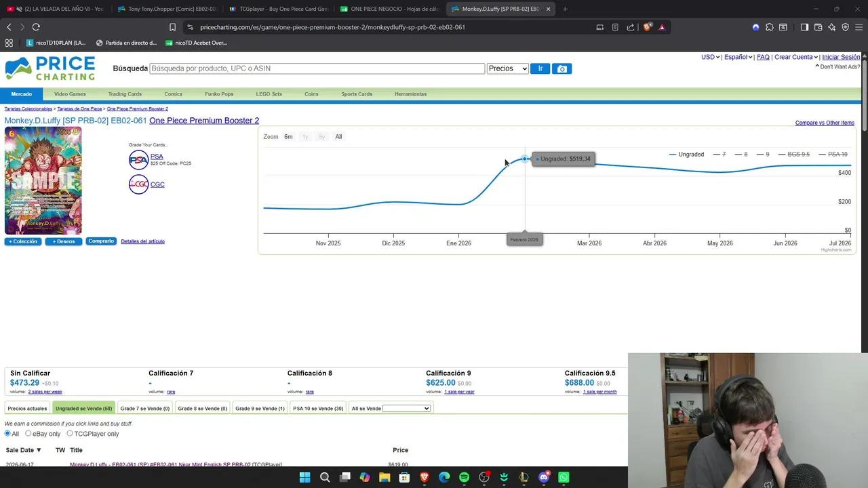The width and height of the screenshot is (868, 488).
Task: Expand the Don't Want Ads? link
Action: 837,66
